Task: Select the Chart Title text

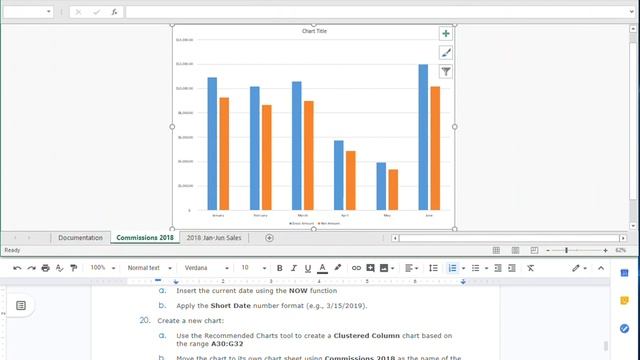Action: pyautogui.click(x=314, y=31)
